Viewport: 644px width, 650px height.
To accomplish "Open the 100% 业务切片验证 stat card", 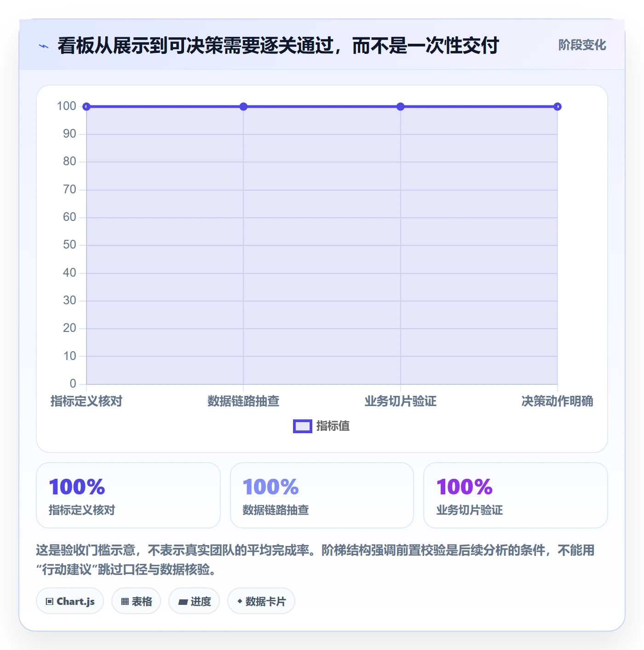I will tap(516, 495).
